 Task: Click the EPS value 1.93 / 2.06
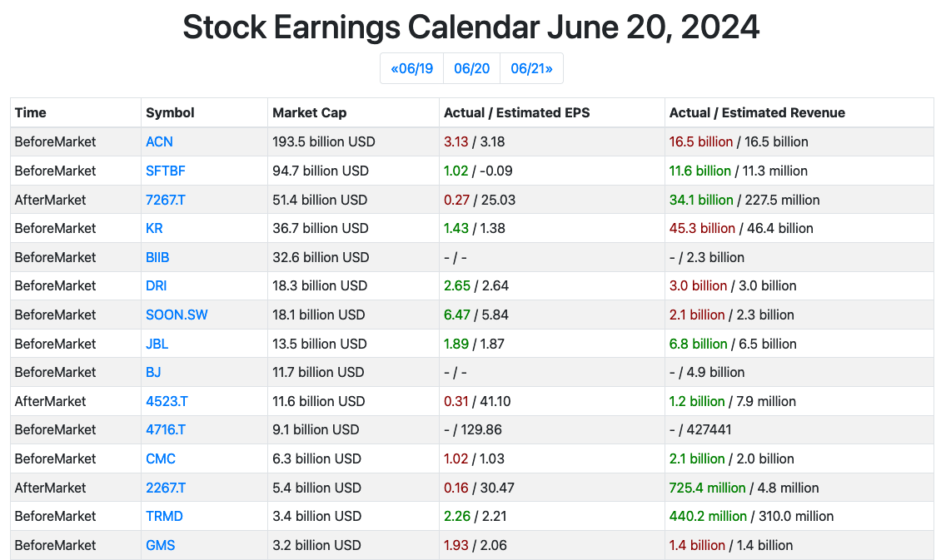475,546
